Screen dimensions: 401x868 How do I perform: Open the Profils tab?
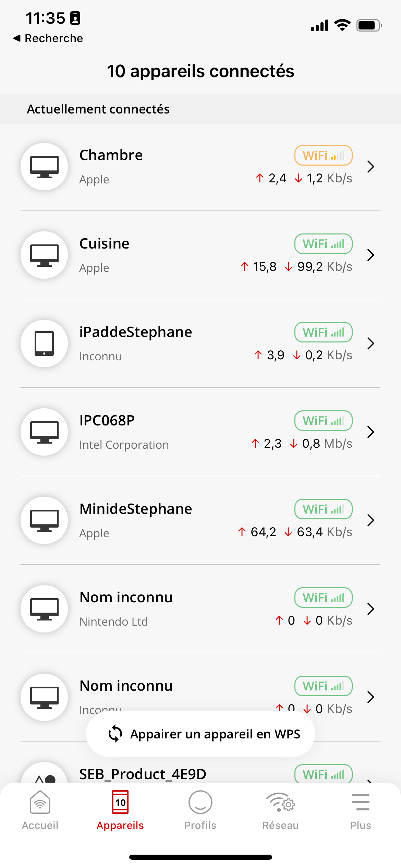(200, 810)
